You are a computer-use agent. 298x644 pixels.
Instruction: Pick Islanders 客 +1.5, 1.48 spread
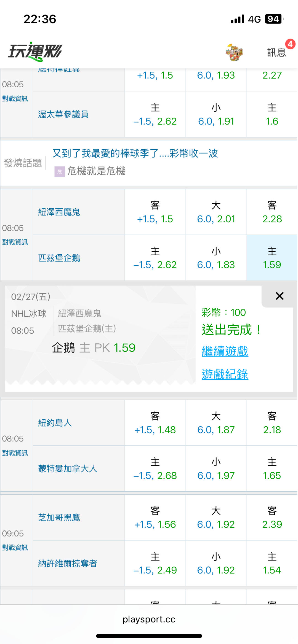[x=155, y=423]
